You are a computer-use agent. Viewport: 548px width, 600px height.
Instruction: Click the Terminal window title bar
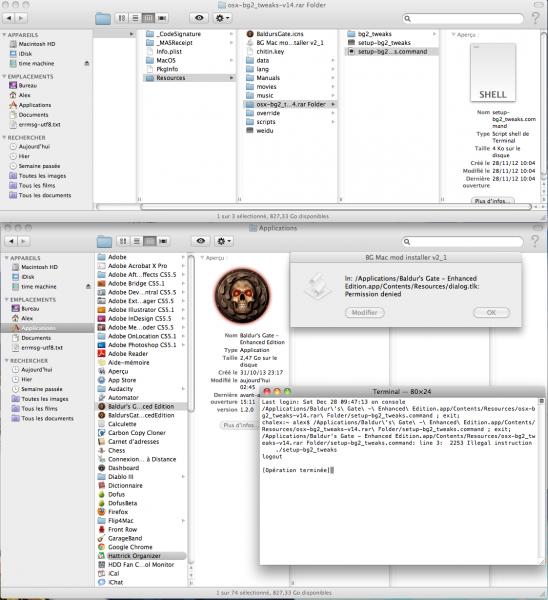pos(402,391)
